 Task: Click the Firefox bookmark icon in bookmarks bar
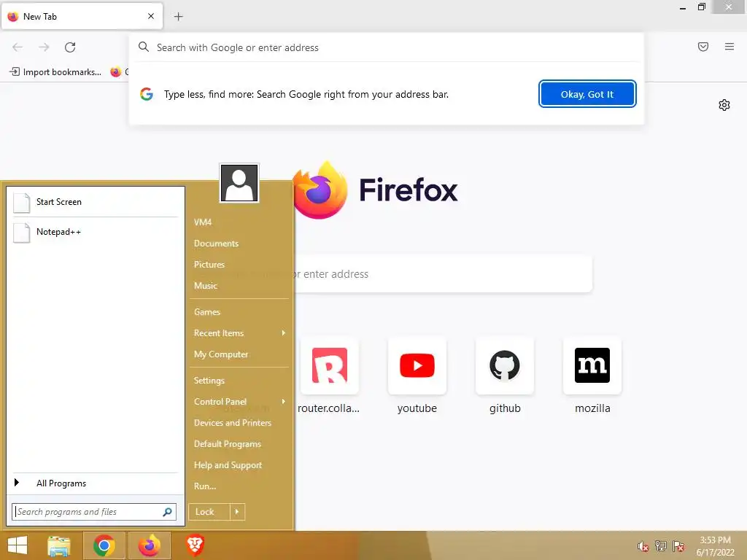coord(116,72)
